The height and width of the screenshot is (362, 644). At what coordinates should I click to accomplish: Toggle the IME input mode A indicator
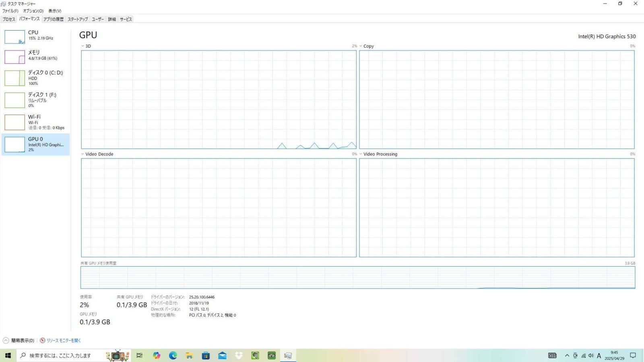[599, 356]
